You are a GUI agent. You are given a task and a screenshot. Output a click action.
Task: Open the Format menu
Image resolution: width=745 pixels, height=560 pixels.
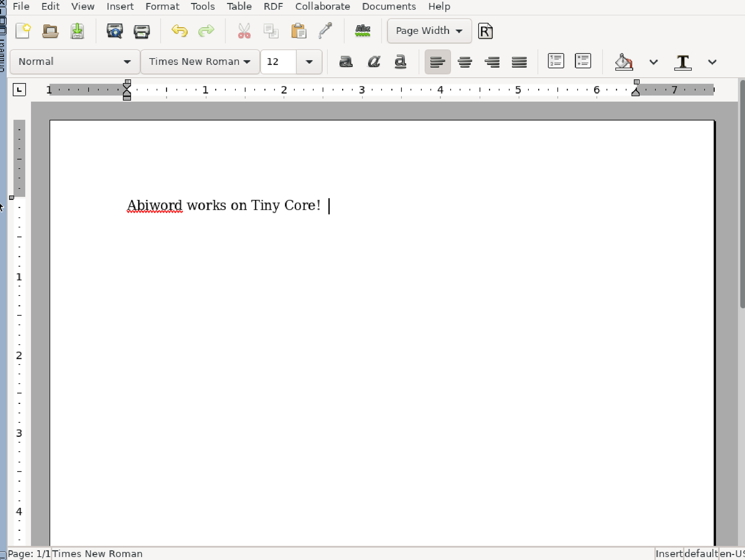point(162,7)
